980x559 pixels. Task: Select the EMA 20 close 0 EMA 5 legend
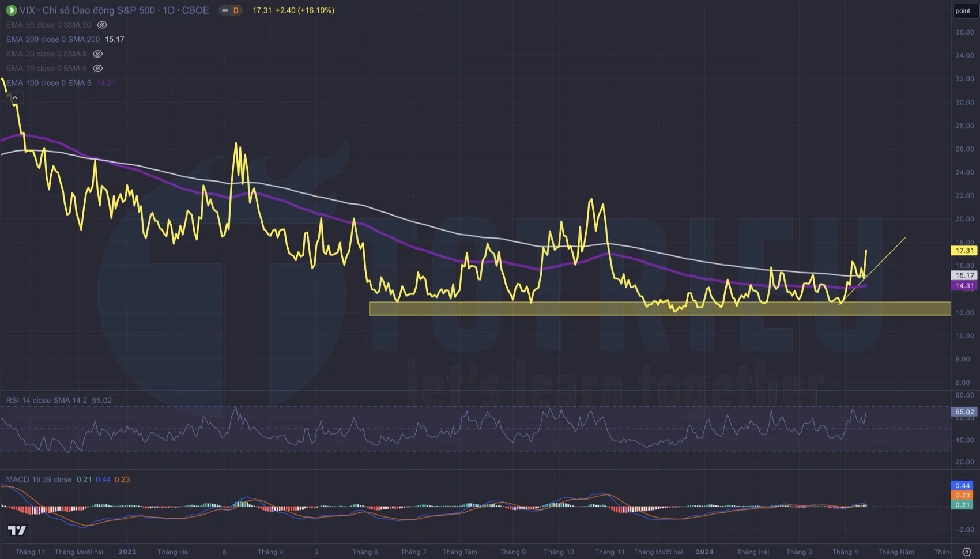coord(47,54)
